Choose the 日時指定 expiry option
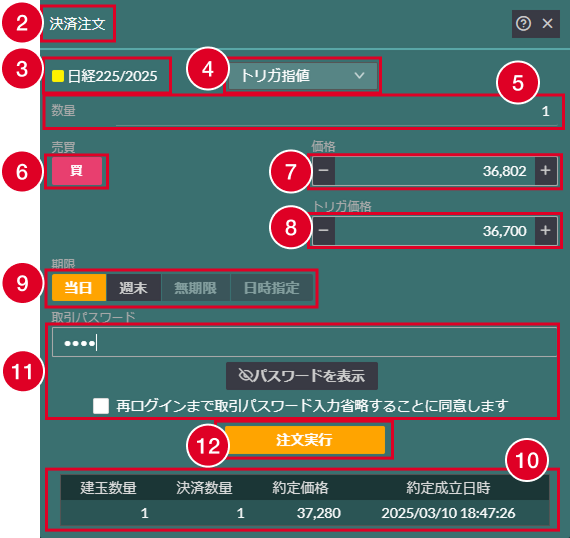Viewport: 570px width, 538px height. tap(272, 288)
